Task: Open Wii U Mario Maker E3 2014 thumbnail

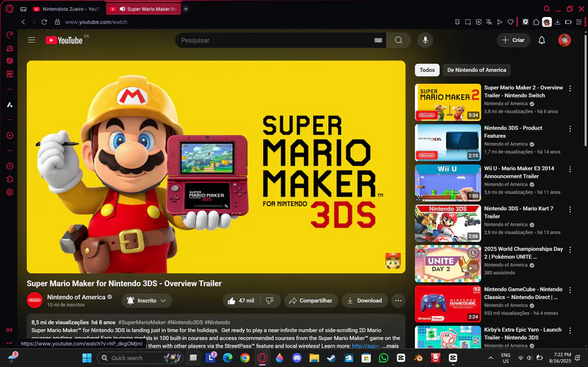Action: [448, 183]
